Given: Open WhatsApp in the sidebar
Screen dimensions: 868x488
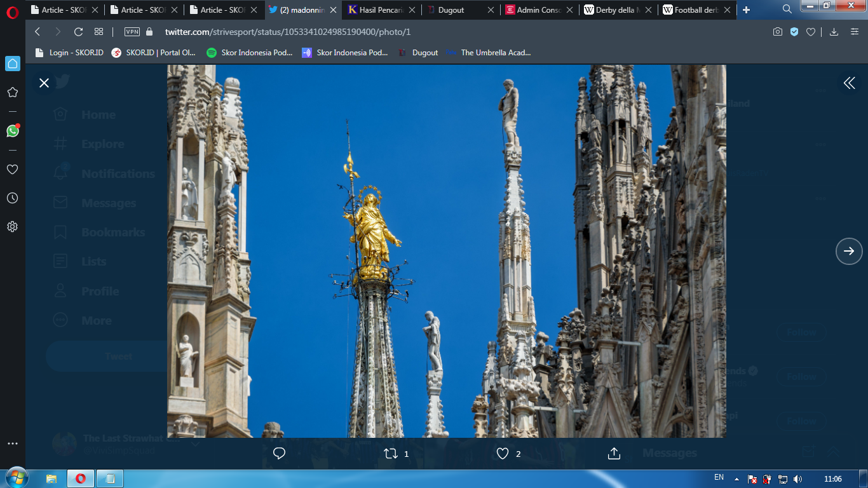Looking at the screenshot, I should click(x=13, y=130).
